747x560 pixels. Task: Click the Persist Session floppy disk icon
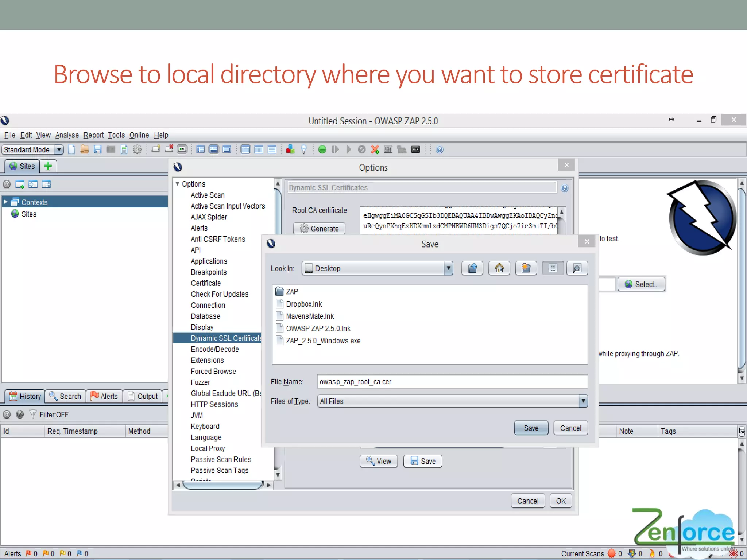point(97,149)
